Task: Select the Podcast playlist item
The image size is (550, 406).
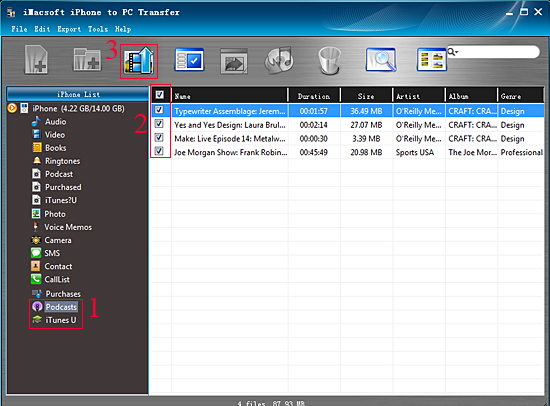Action: pyautogui.click(x=59, y=174)
